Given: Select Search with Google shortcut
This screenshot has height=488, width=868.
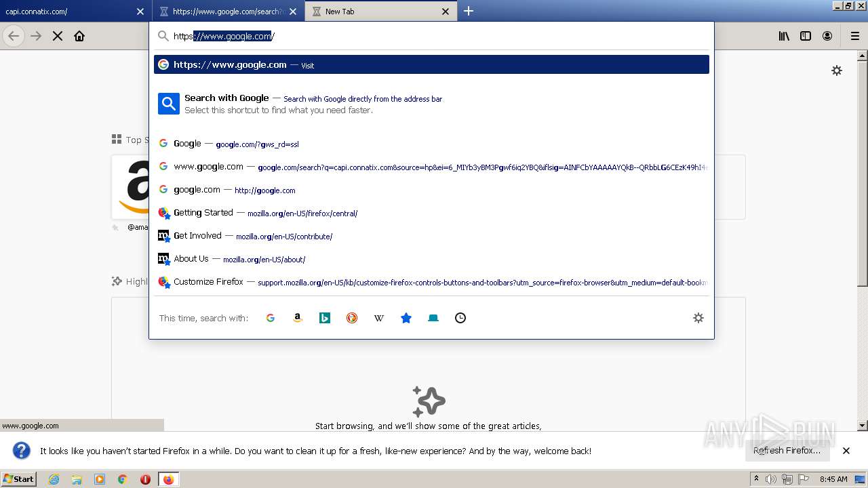Looking at the screenshot, I should click(x=431, y=104).
